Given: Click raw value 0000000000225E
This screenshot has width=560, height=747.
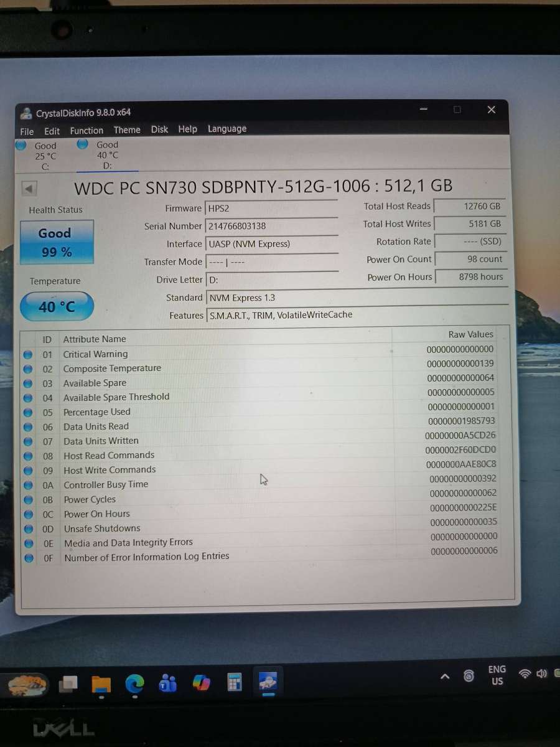Looking at the screenshot, I should point(464,507).
